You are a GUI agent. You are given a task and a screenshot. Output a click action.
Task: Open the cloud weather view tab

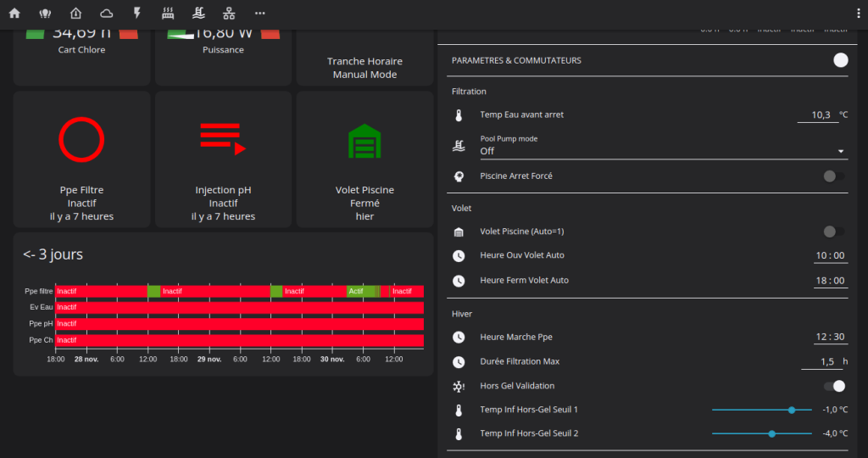106,14
